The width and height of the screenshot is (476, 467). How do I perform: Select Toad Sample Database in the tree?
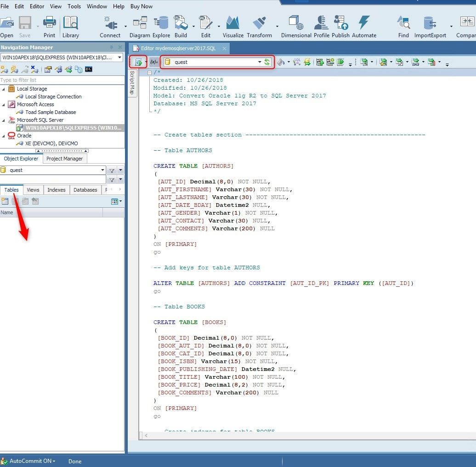pyautogui.click(x=51, y=112)
